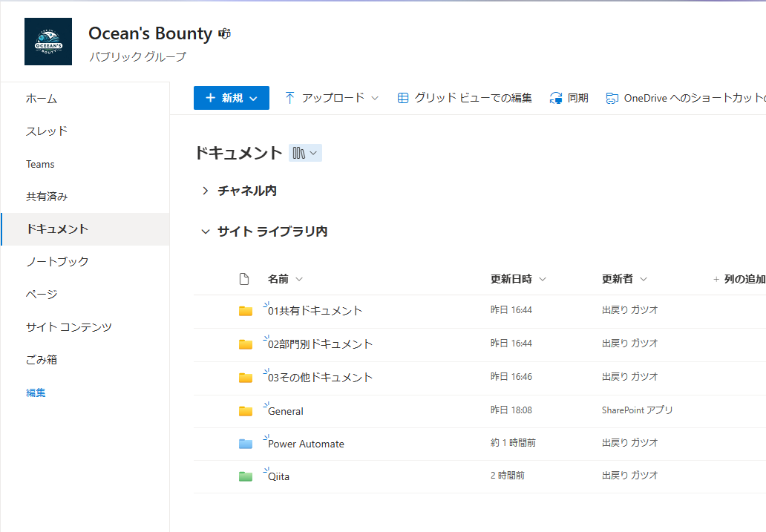Open 共有済み in the side navigation

click(47, 197)
